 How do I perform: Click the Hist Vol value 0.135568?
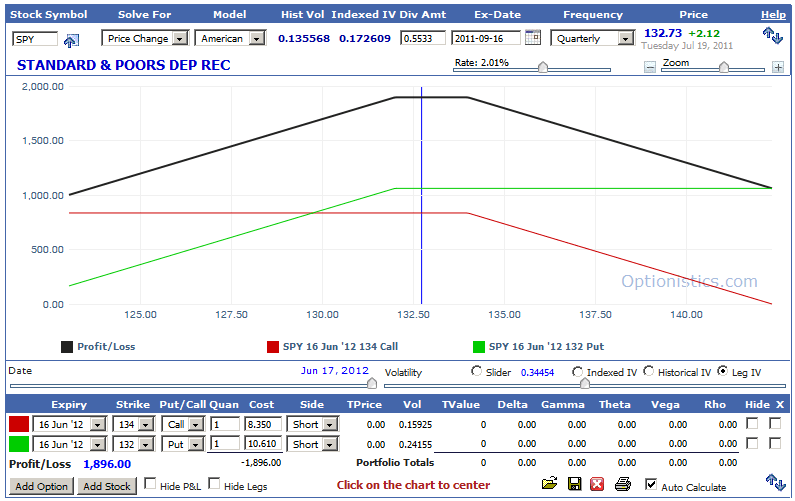point(304,39)
